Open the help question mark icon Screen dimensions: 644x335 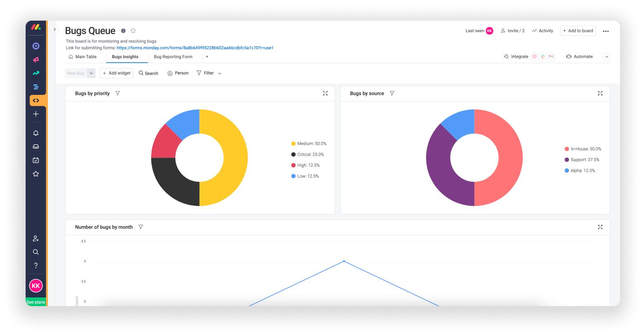pos(36,266)
